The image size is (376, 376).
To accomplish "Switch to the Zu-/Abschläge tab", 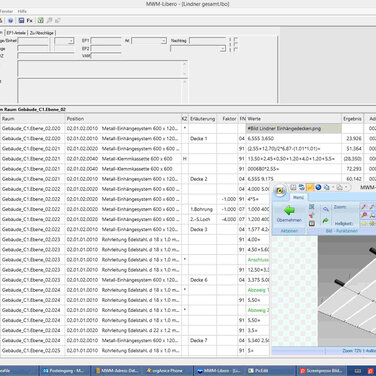I will [42, 33].
